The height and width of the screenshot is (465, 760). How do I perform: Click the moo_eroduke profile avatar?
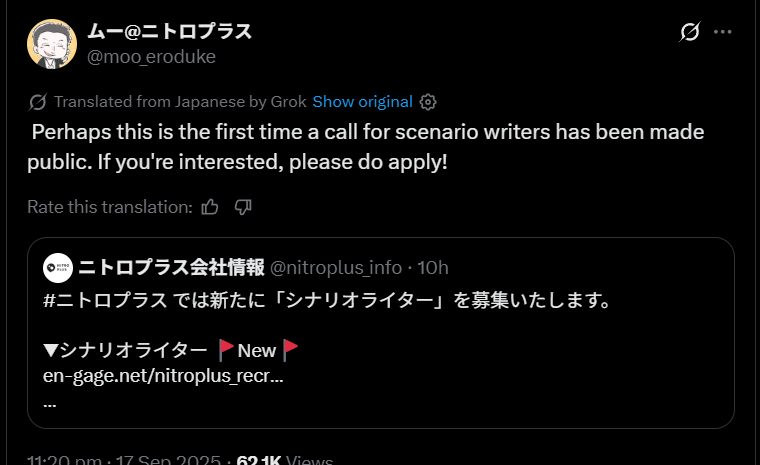[51, 44]
